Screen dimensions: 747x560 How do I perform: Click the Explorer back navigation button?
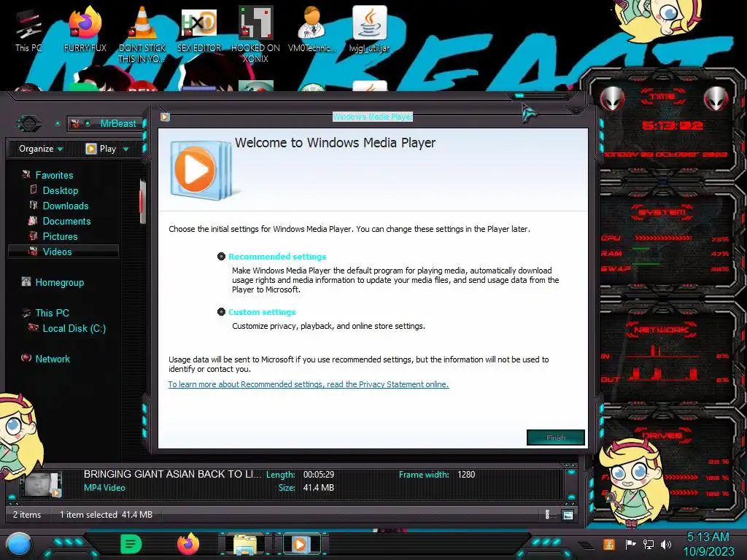[29, 124]
